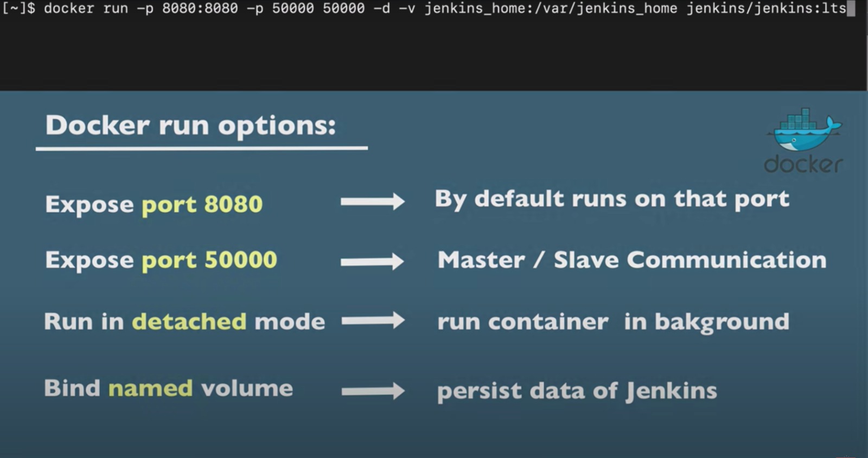
Task: Click "By default runs on that port"
Action: [611, 199]
